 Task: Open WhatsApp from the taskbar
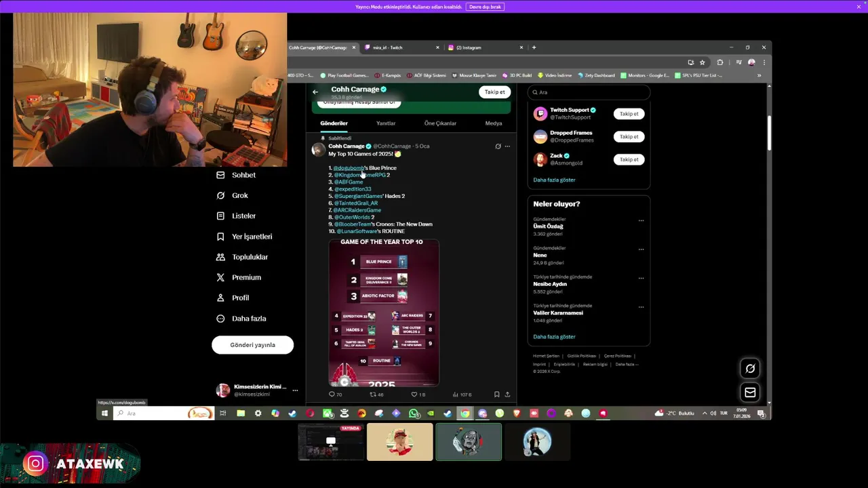tap(414, 413)
